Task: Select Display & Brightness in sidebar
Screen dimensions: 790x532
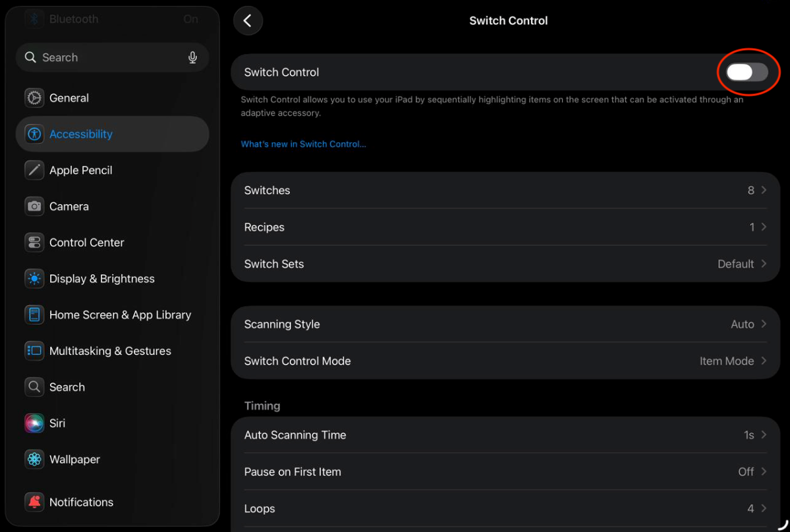Action: 102,279
